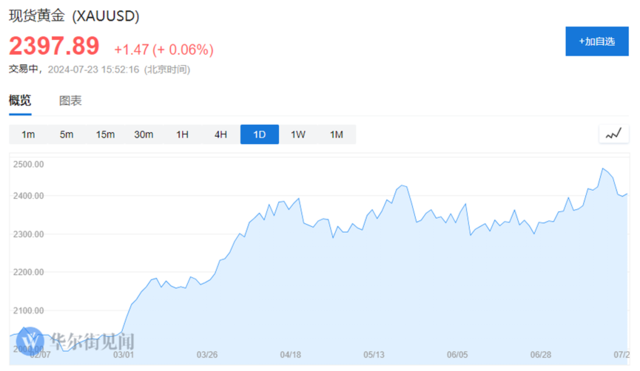Click the chart type line icon
This screenshot has width=640, height=371.
(x=613, y=134)
